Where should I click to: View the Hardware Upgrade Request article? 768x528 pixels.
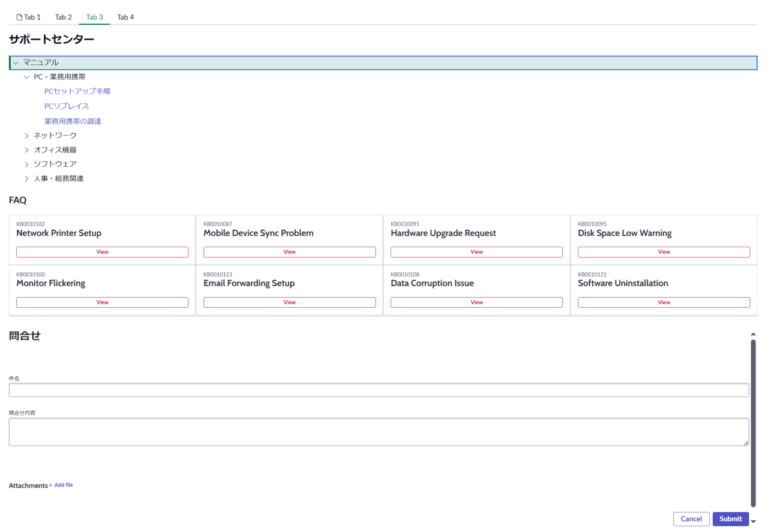[477, 252]
